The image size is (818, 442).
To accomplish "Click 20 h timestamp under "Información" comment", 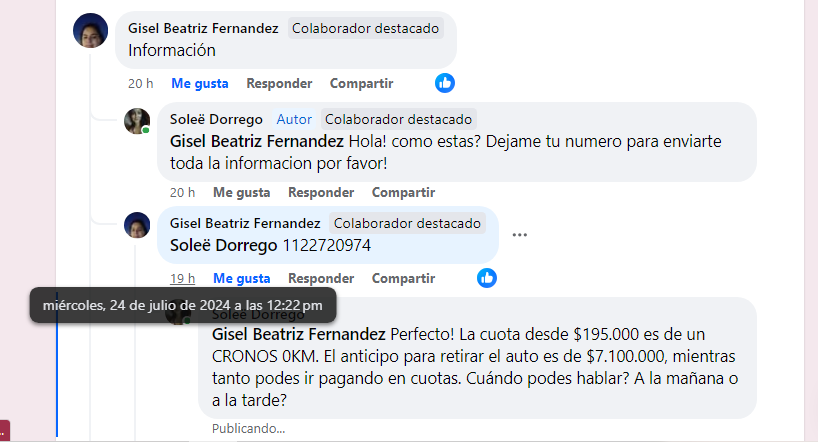I will [141, 84].
